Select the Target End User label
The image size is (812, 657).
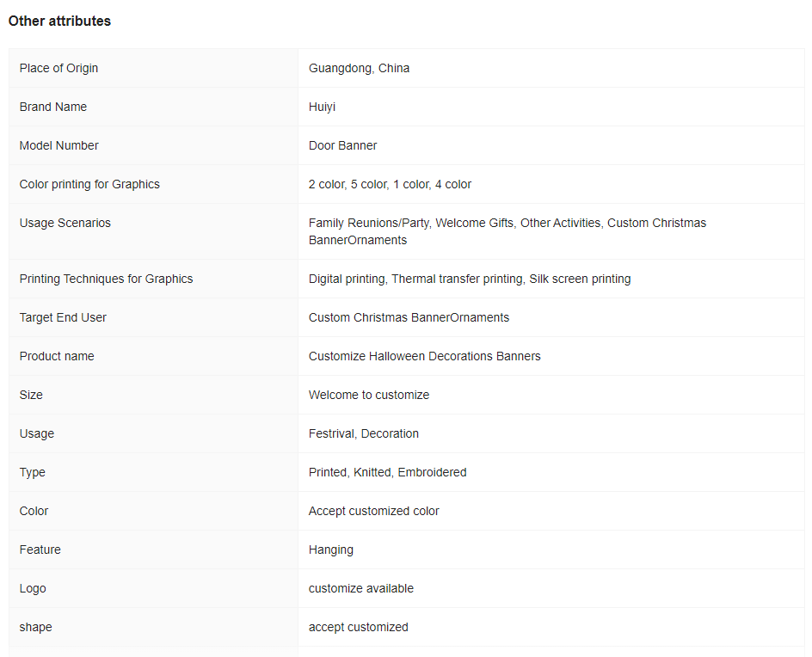63,317
